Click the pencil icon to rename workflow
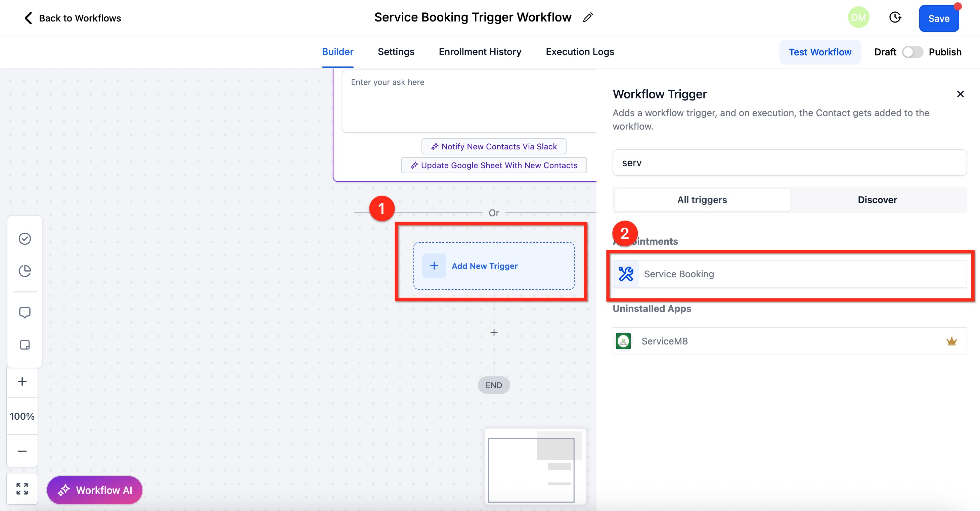 coord(588,17)
